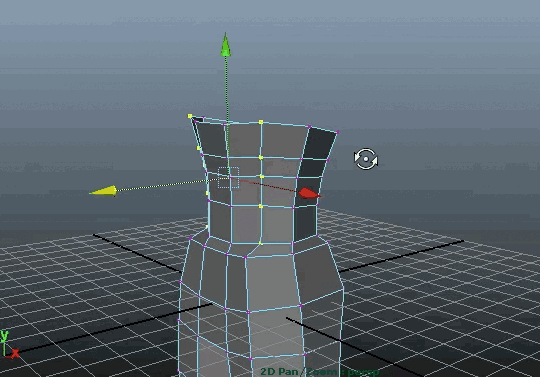Viewport: 540px width, 377px height.
Task: Select the lowest yellow vertex at neck base
Action: click(261, 243)
